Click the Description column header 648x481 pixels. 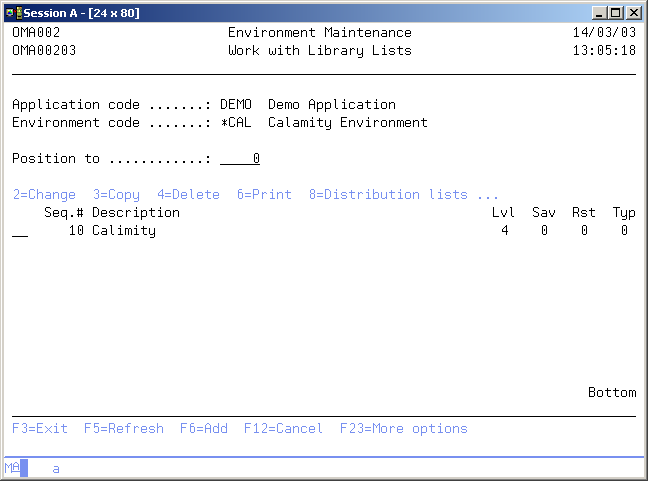tap(136, 213)
